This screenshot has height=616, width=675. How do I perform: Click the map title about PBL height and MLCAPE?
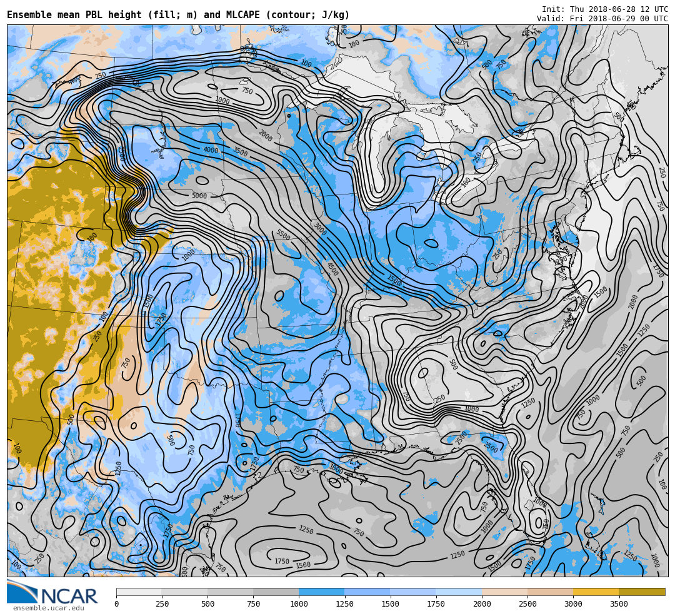[178, 15]
